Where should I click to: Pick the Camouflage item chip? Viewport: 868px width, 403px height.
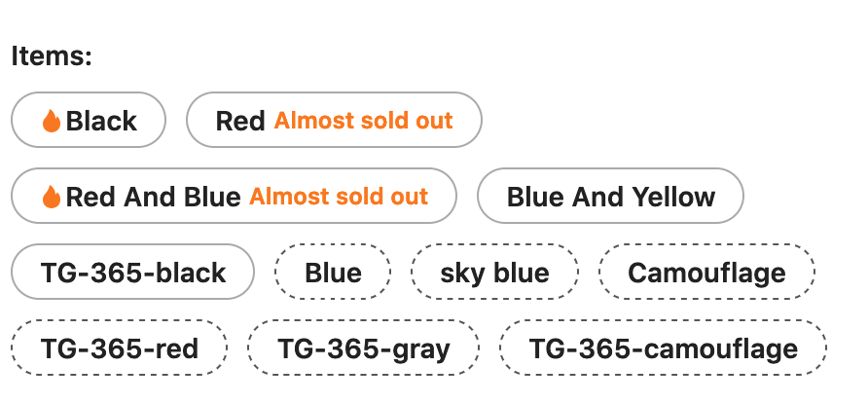click(x=706, y=273)
